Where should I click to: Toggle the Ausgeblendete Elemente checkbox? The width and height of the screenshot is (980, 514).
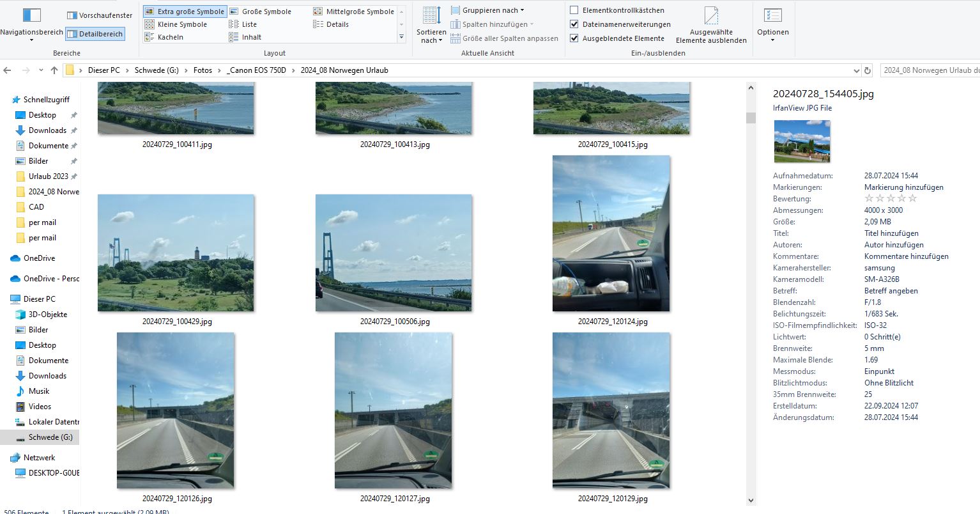pyautogui.click(x=574, y=38)
